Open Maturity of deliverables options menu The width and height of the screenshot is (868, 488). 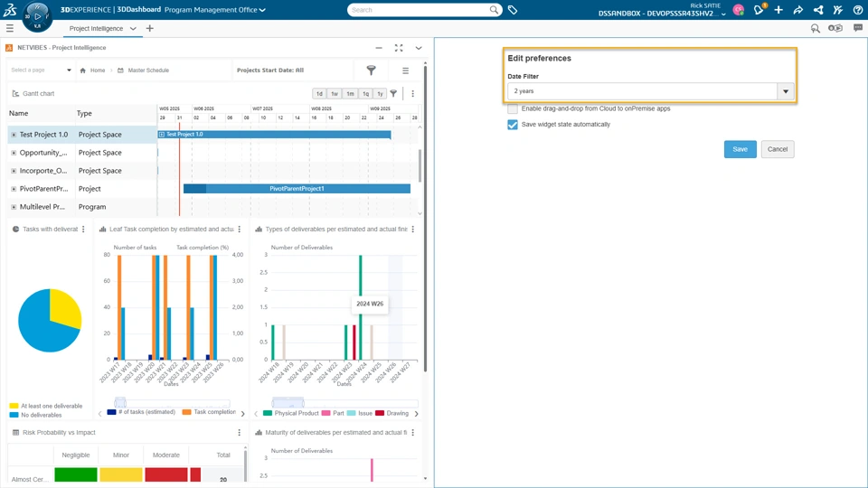[413, 433]
